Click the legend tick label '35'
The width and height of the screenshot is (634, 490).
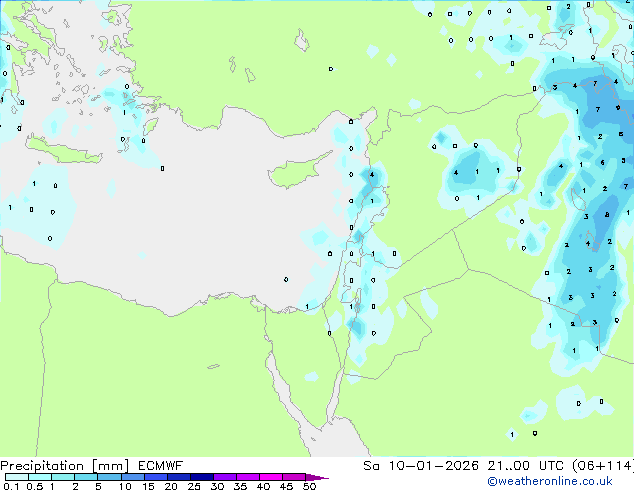click(240, 486)
